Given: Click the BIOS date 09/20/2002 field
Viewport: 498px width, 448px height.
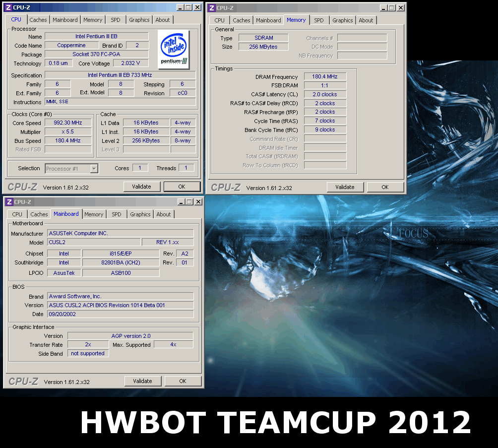Looking at the screenshot, I should (x=121, y=314).
